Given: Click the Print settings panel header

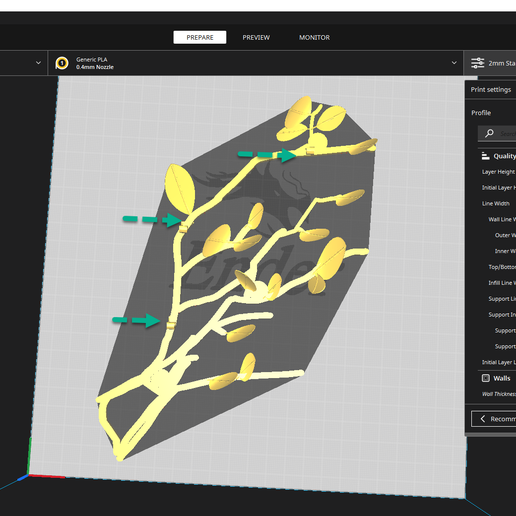Looking at the screenshot, I should [x=491, y=90].
